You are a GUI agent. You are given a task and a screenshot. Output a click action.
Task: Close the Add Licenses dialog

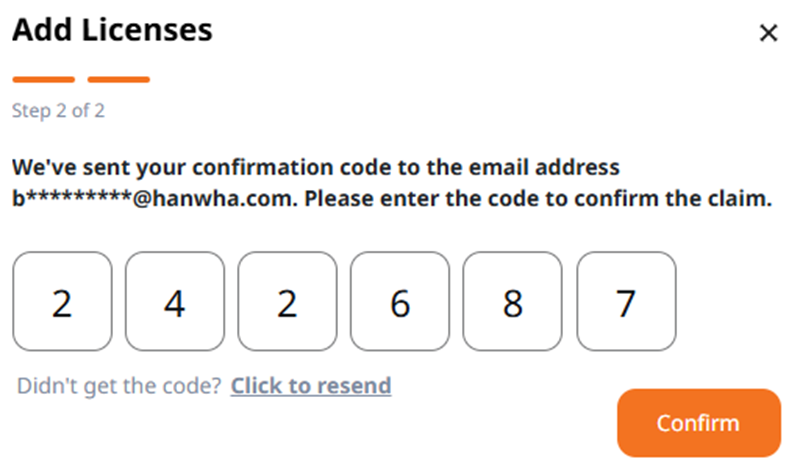point(768,33)
